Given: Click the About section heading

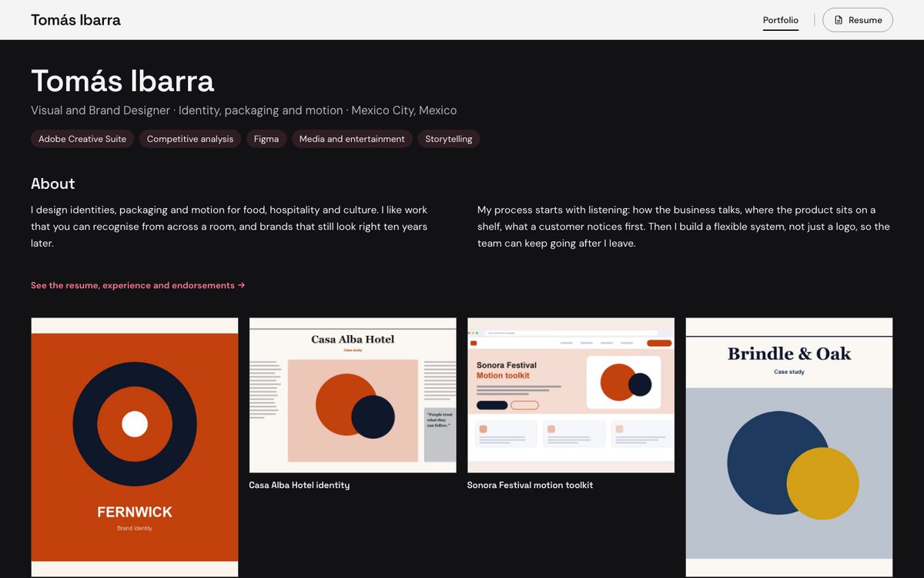Looking at the screenshot, I should (x=53, y=183).
